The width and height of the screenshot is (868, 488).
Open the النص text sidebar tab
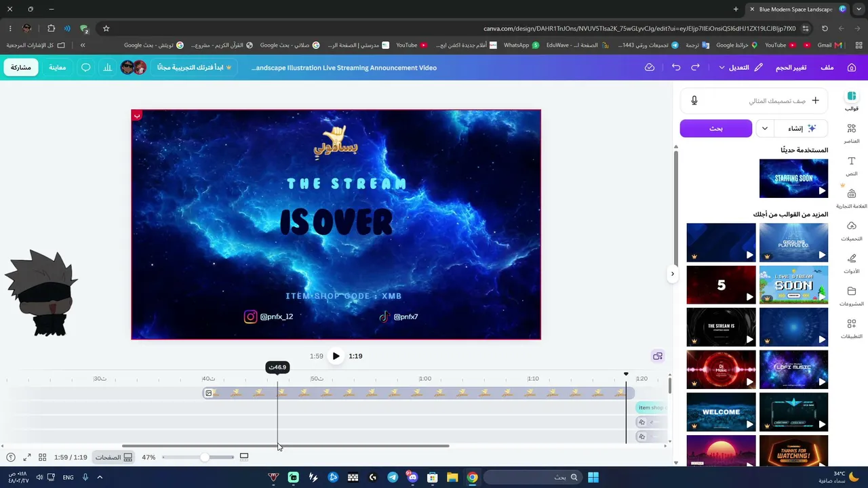pos(851,166)
